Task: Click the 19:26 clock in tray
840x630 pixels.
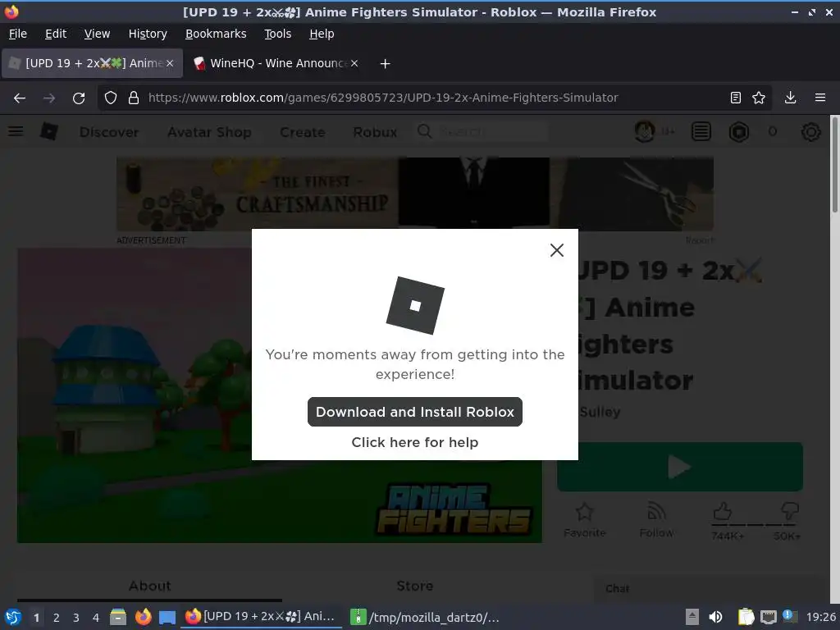Action: pyautogui.click(x=820, y=618)
